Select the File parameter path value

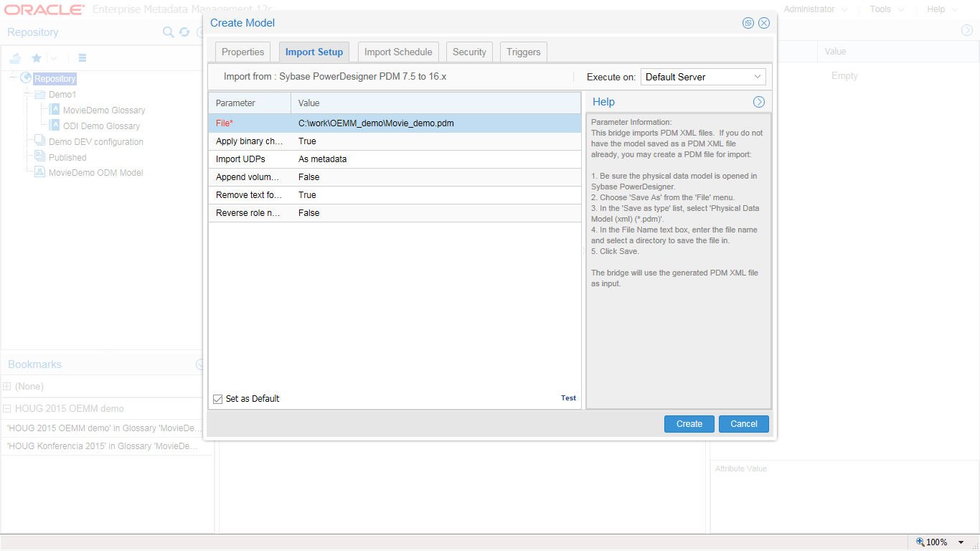click(x=376, y=123)
